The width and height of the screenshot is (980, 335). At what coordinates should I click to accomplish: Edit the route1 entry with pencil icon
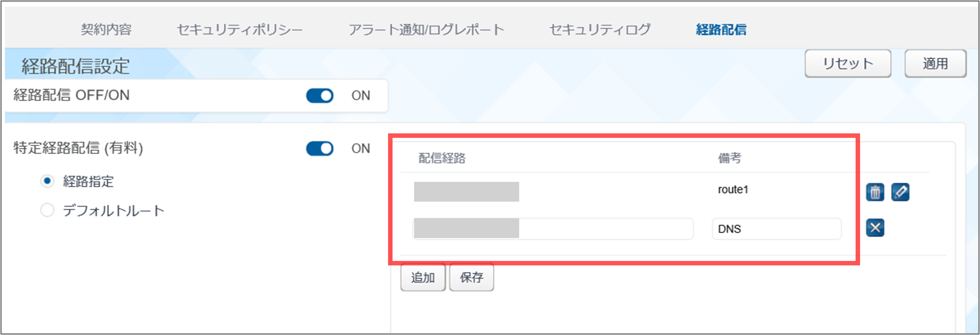pyautogui.click(x=900, y=192)
